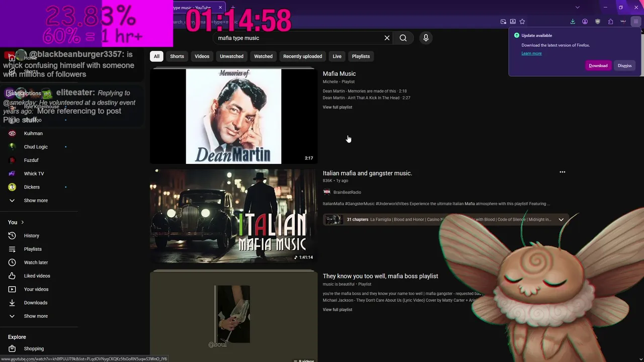This screenshot has width=644, height=362.
Task: Select the All filter chip
Action: (156, 56)
